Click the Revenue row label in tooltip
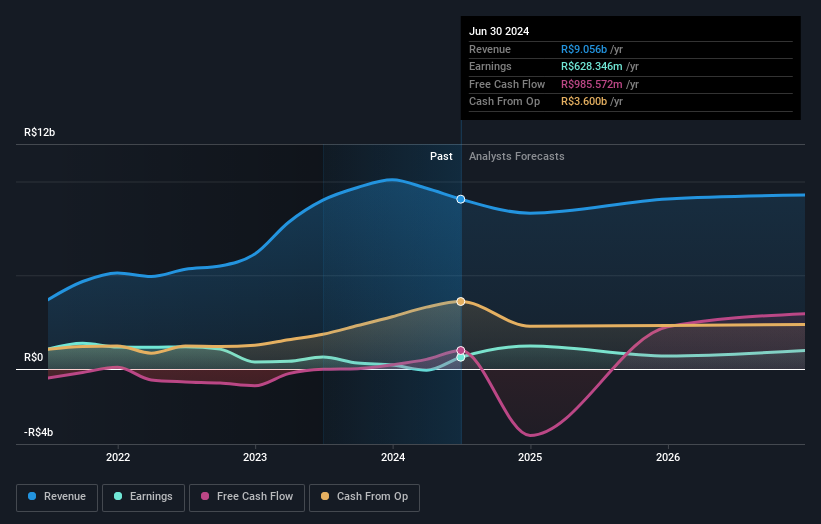 (490, 49)
